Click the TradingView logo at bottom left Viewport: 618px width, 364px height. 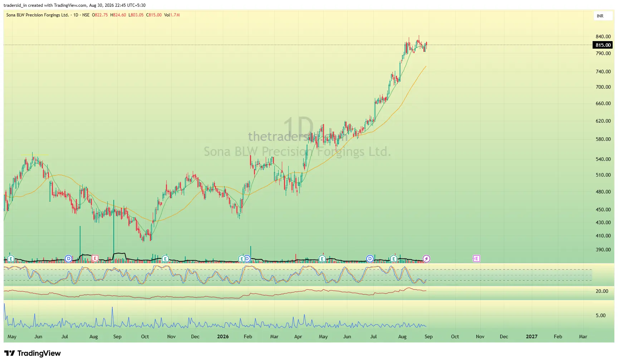33,353
